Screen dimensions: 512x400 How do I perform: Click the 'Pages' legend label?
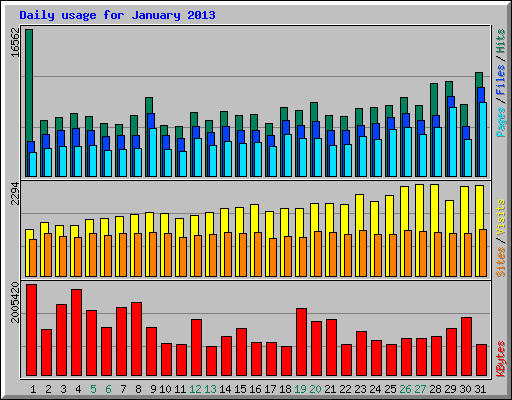(x=501, y=122)
